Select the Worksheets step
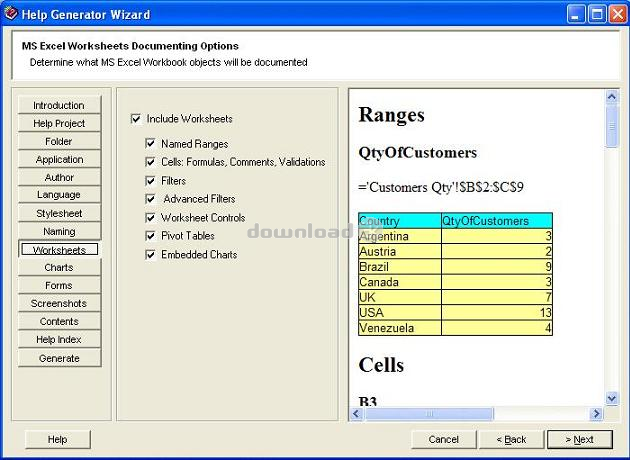Image resolution: width=630 pixels, height=460 pixels. tap(59, 249)
